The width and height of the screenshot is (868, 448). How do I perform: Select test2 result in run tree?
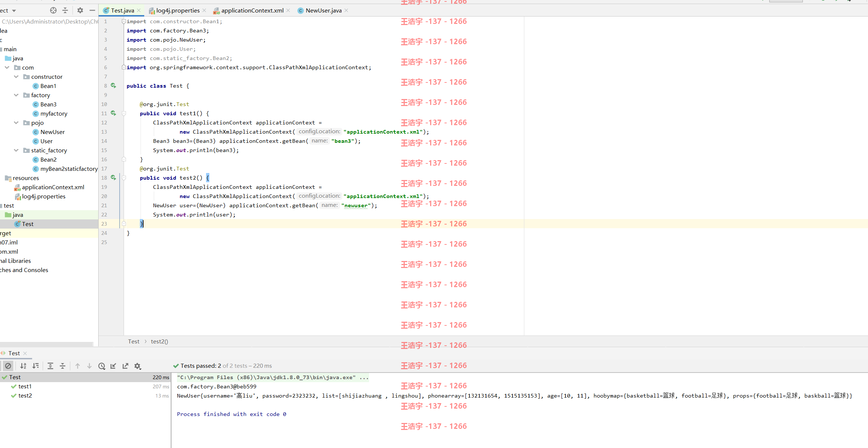(85, 395)
